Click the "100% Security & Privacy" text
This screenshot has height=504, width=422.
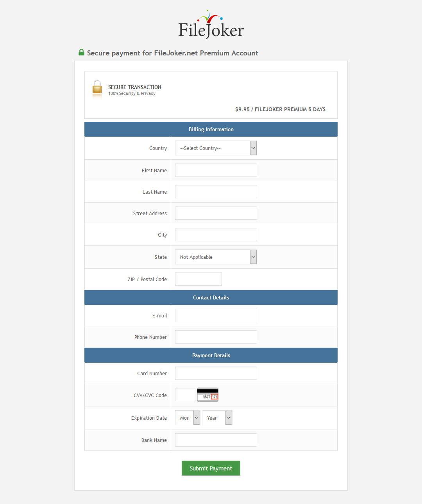[x=132, y=94]
